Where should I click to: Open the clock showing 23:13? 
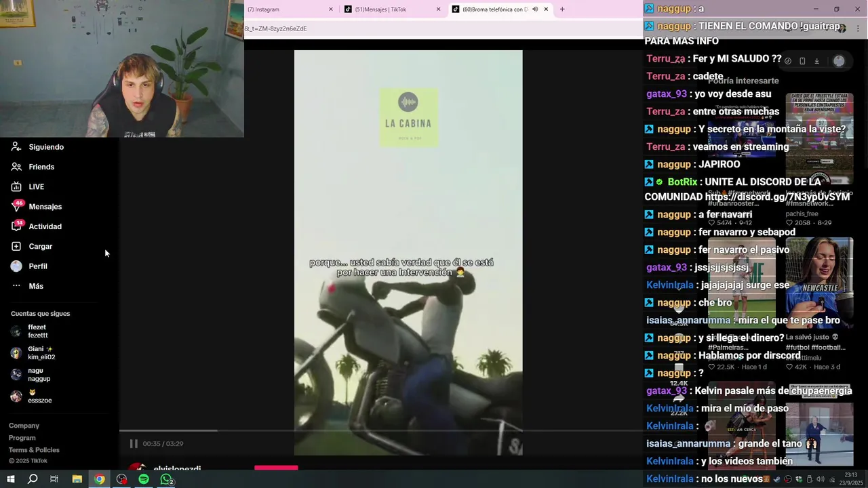(x=851, y=479)
